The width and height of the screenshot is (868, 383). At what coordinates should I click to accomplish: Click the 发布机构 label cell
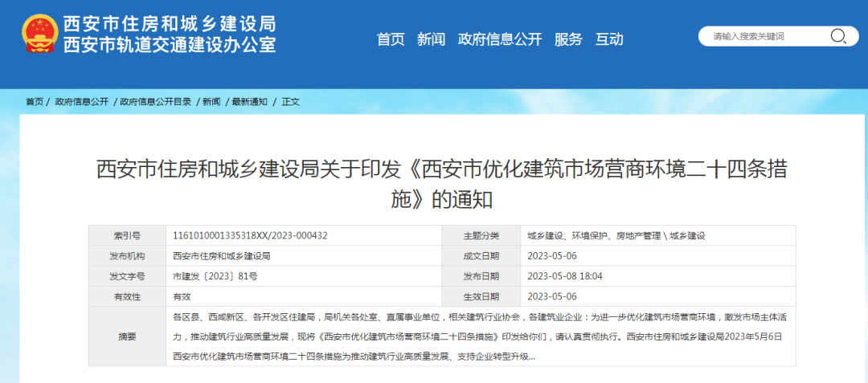[127, 256]
